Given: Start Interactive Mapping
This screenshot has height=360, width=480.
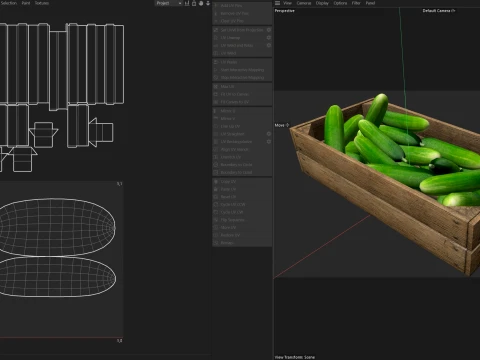Looking at the screenshot, I should 242,70.
